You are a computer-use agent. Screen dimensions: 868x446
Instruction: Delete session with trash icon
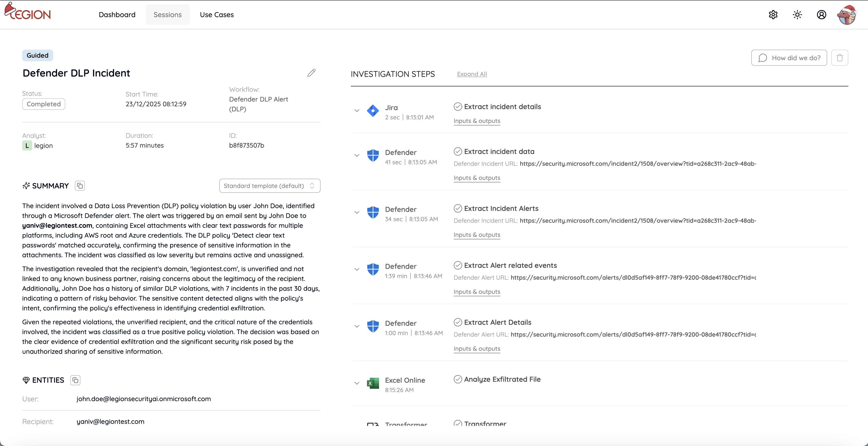coord(839,58)
